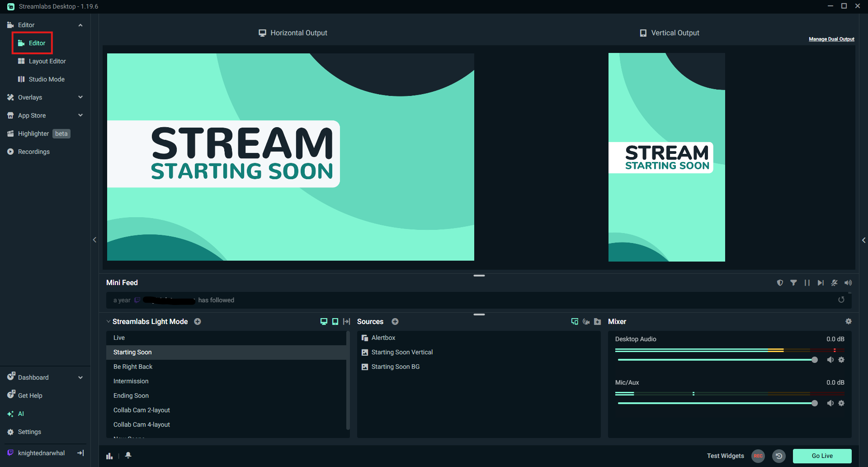
Task: Switch to Studio Mode
Action: (x=46, y=79)
